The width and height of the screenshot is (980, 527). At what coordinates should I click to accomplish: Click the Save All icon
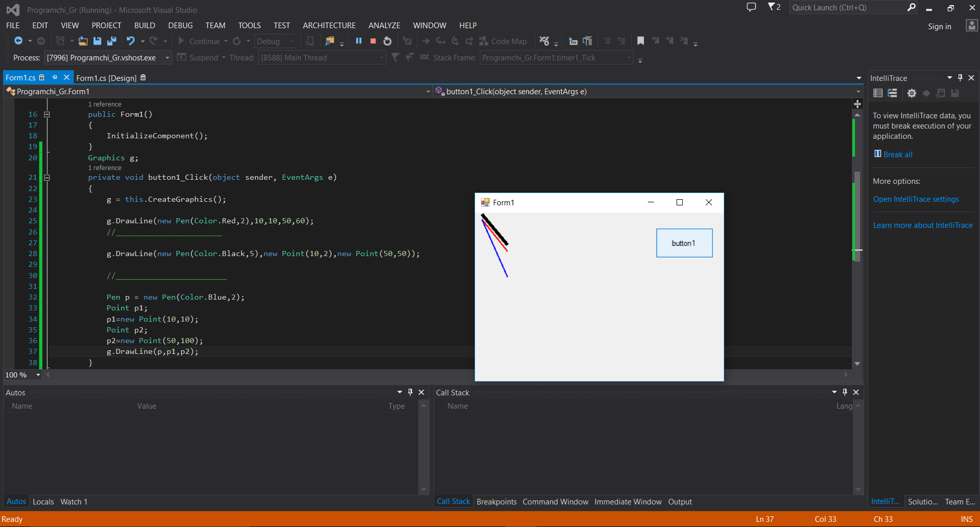click(111, 41)
